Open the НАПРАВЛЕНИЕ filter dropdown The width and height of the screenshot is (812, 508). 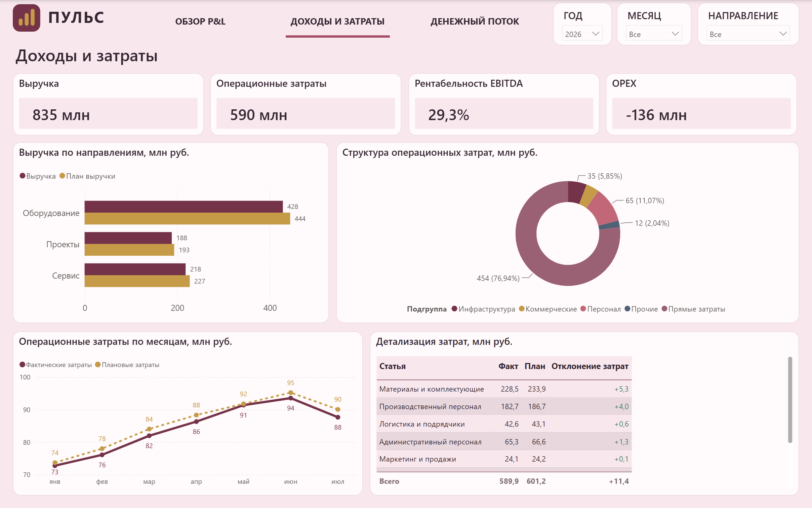pyautogui.click(x=748, y=34)
